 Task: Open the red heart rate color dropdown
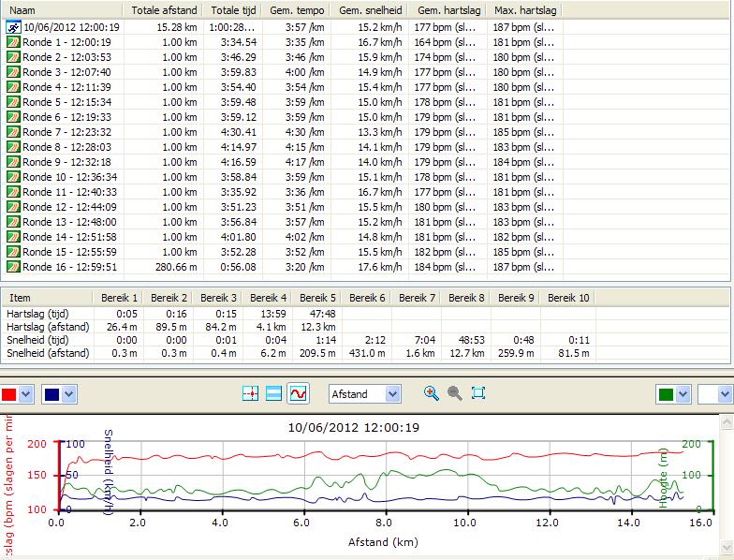coord(26,394)
